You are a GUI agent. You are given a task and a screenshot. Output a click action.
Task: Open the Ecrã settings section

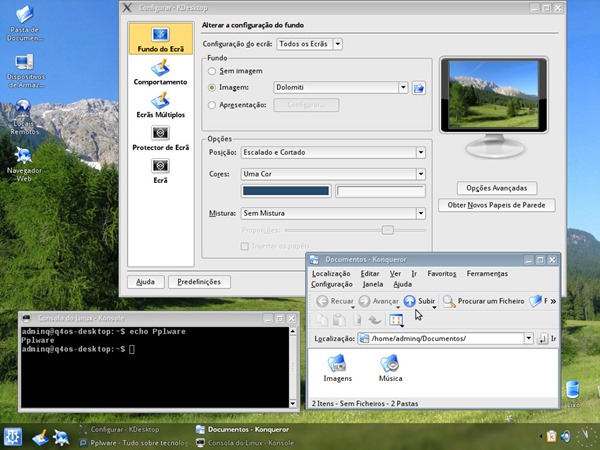160,171
